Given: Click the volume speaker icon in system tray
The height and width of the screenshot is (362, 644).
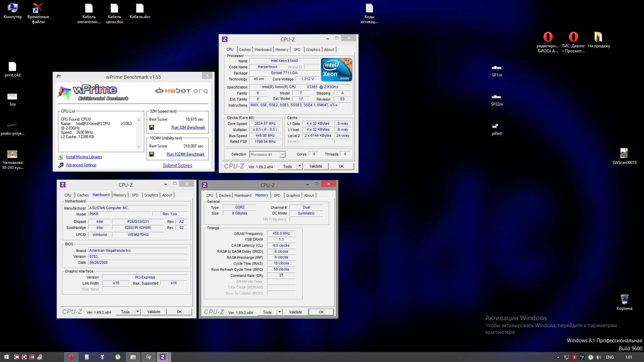Looking at the screenshot, I should [x=599, y=357].
